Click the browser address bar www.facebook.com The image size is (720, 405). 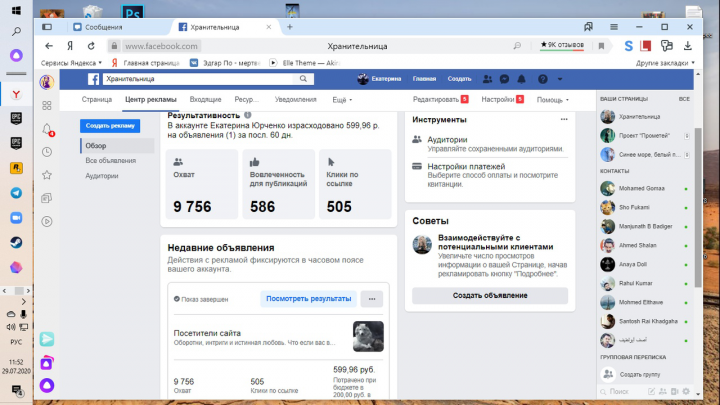[162, 46]
